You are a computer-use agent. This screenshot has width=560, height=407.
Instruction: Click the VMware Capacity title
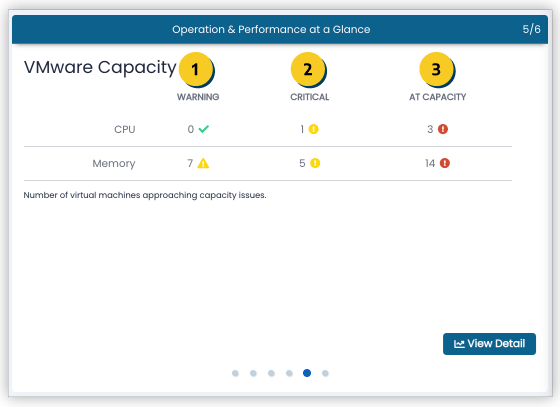coord(100,68)
